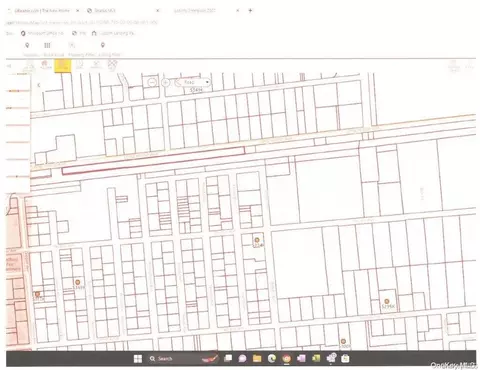Image resolution: width=480 pixels, height=370 pixels.
Task: Select the yellow highlighted map toolbar tool
Action: (x=63, y=65)
